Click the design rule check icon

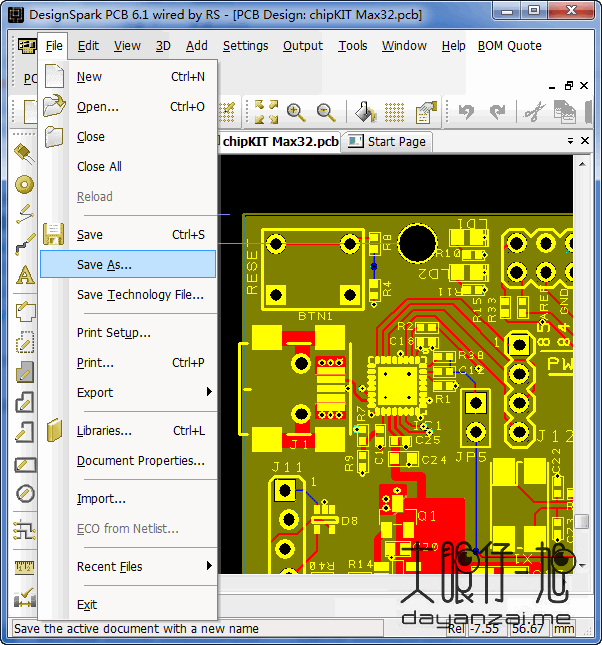[x=25, y=598]
